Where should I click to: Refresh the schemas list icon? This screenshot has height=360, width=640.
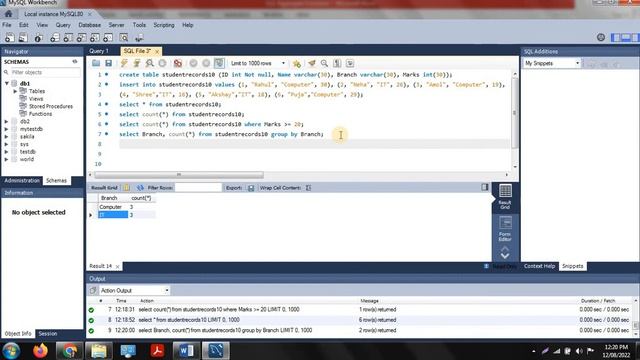pyautogui.click(x=75, y=62)
